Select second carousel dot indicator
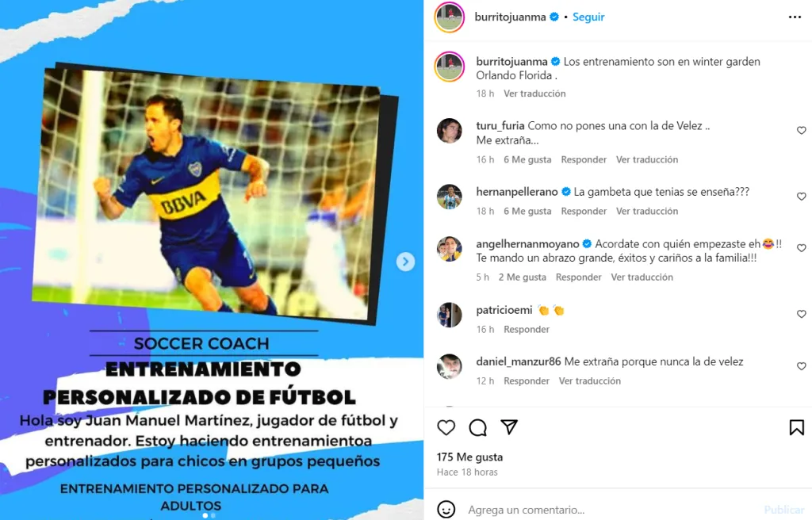 coord(213,515)
